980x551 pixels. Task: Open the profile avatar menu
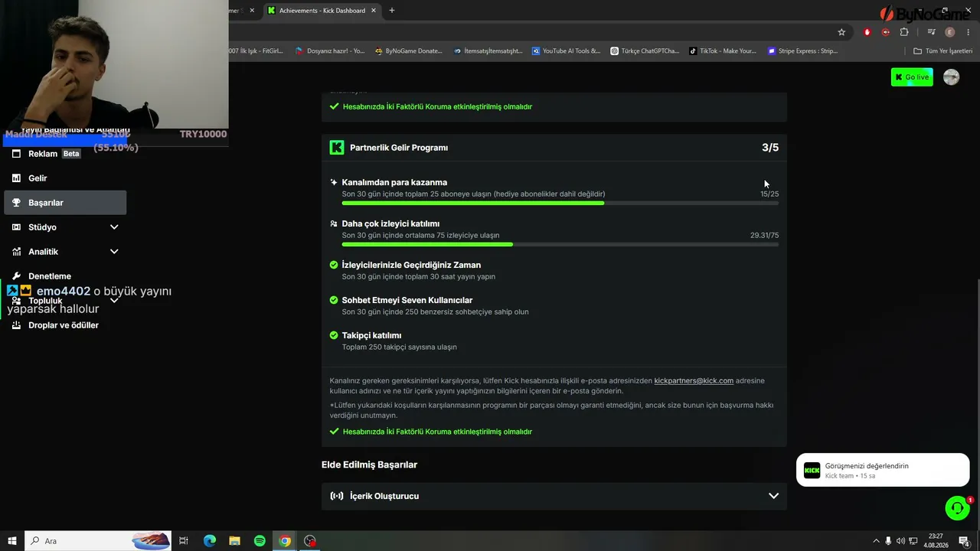coord(951,77)
